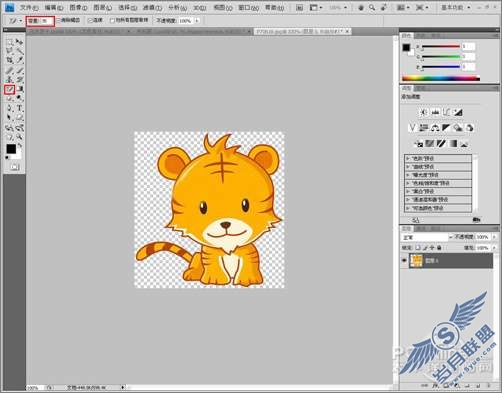Open the tool preset picker dropdown

20,21
